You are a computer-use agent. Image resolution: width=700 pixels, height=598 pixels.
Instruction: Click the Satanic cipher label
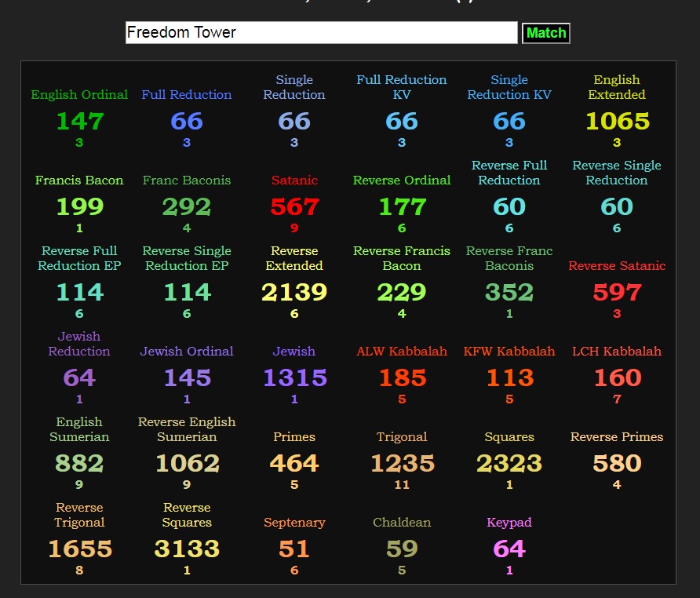294,180
